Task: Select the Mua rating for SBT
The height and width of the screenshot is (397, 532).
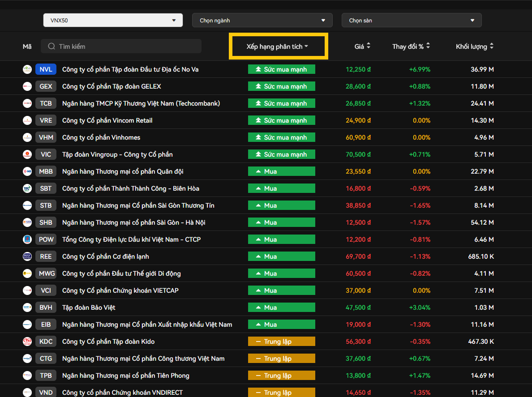Action: [x=282, y=188]
